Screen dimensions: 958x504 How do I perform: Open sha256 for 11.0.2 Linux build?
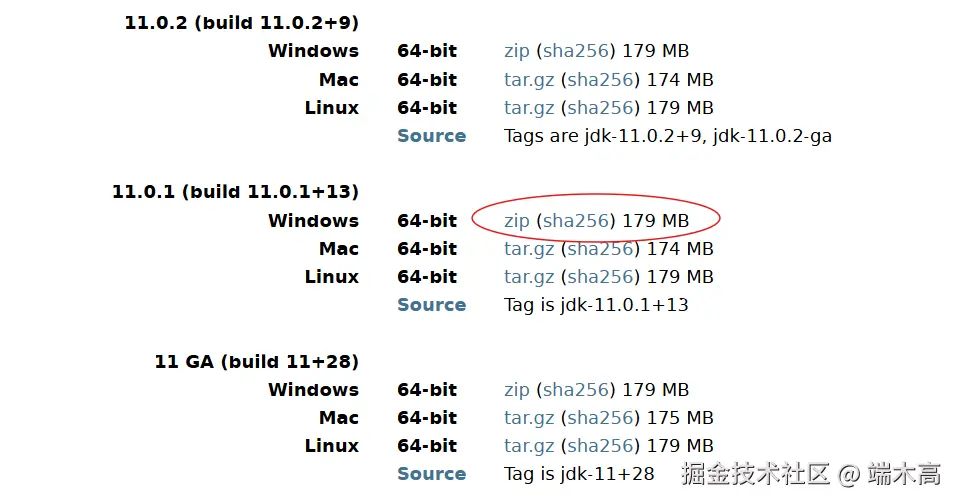pos(601,108)
